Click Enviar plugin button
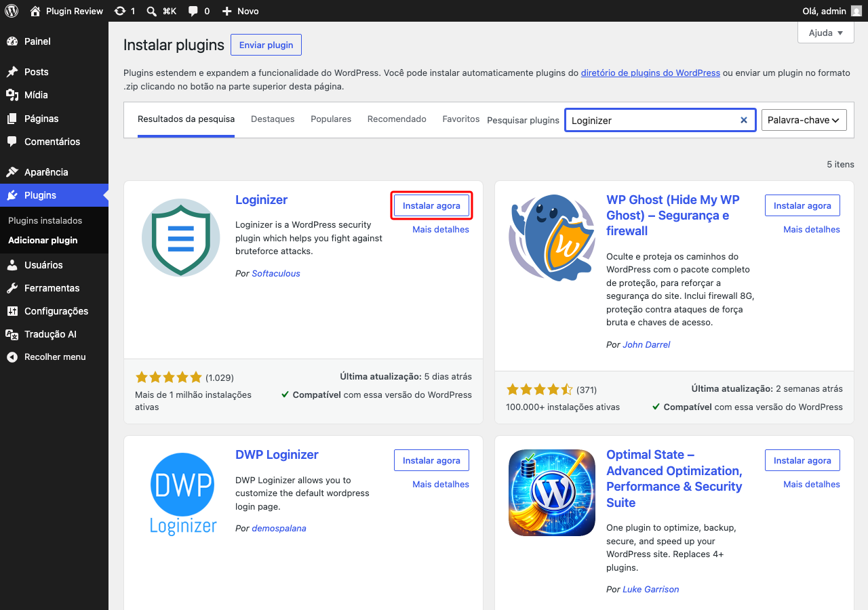 (x=266, y=45)
